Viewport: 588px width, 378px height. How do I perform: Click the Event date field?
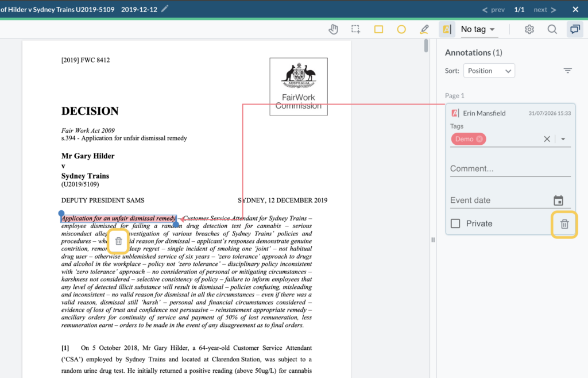(501, 200)
